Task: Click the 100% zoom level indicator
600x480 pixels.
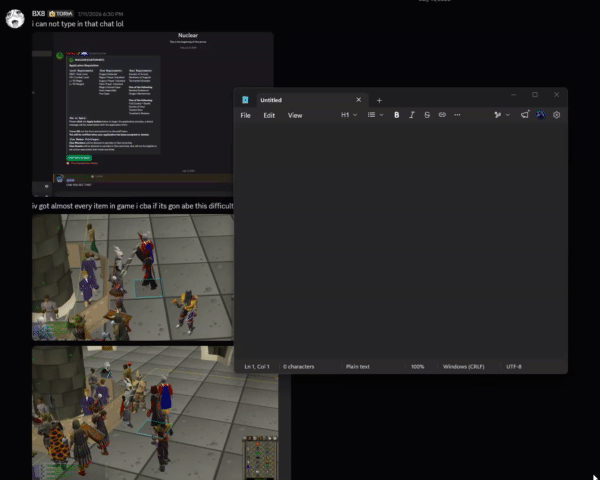Action: pyautogui.click(x=417, y=367)
